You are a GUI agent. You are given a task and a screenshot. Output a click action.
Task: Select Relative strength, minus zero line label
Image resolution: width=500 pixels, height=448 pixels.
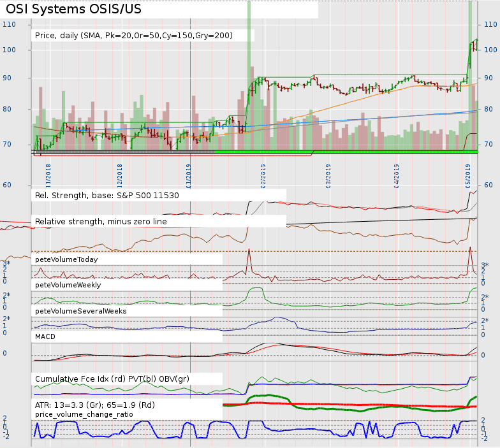coord(101,222)
